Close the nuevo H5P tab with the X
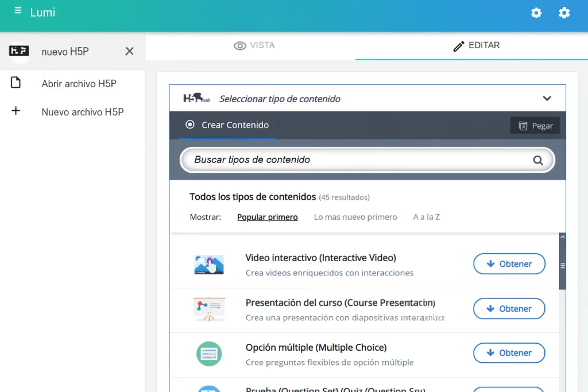This screenshot has height=392, width=588. (130, 51)
